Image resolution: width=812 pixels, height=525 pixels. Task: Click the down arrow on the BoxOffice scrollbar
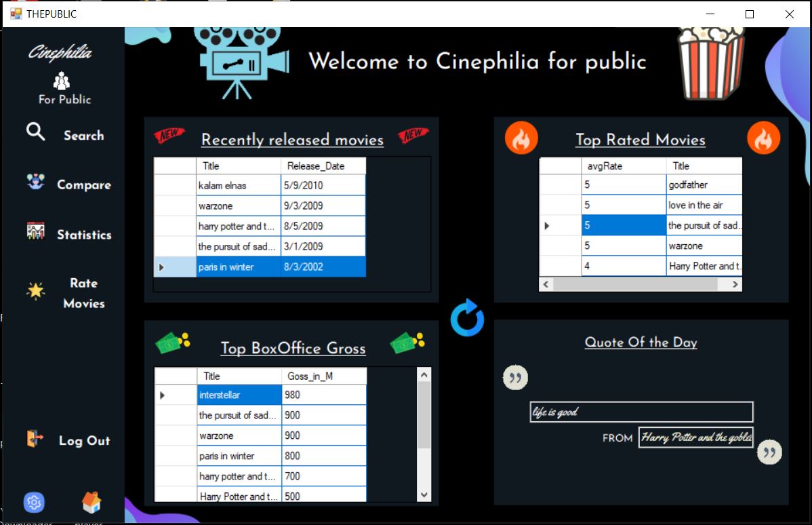pos(424,494)
